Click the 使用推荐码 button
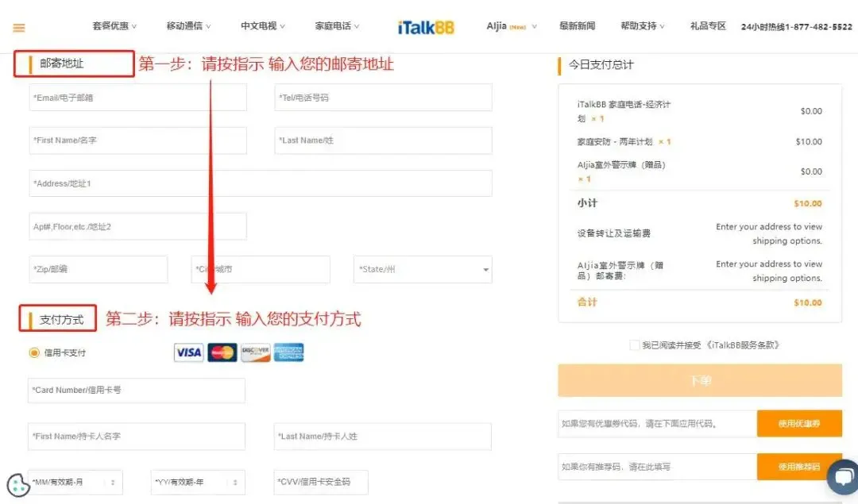858x504 pixels. coord(798,467)
